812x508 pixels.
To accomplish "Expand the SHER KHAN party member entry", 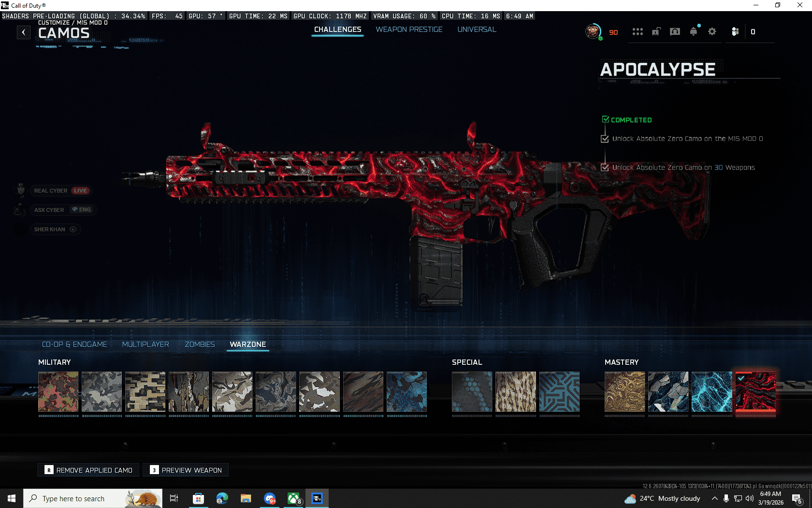I will click(x=55, y=229).
